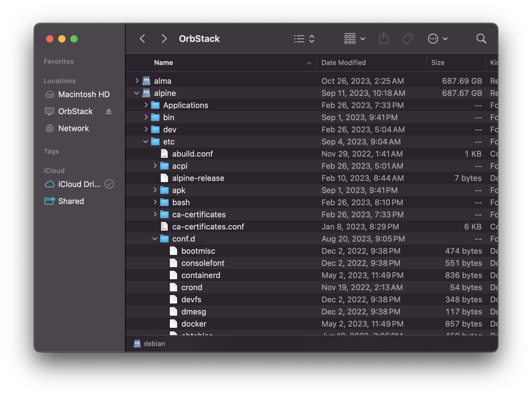Image resolution: width=532 pixels, height=397 pixels.
Task: Open the Macintosh HD sidebar entry
Action: 84,94
